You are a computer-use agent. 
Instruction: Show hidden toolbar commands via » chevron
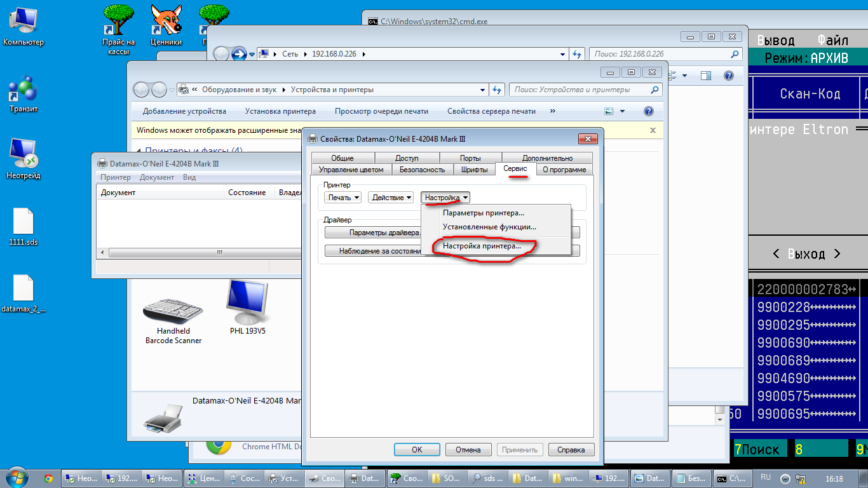coord(552,111)
